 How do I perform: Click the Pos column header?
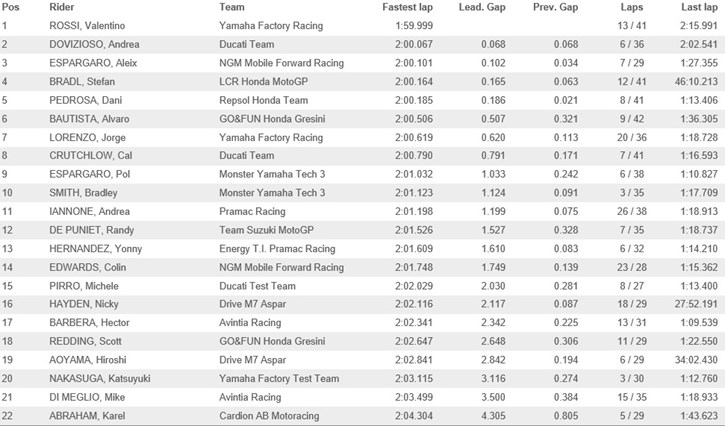tap(11, 7)
